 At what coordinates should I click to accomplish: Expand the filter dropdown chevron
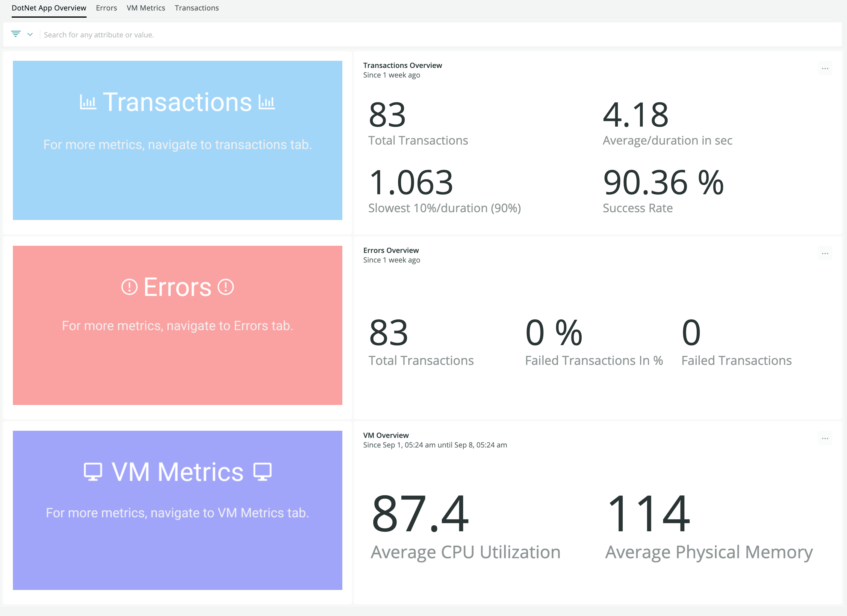click(30, 34)
